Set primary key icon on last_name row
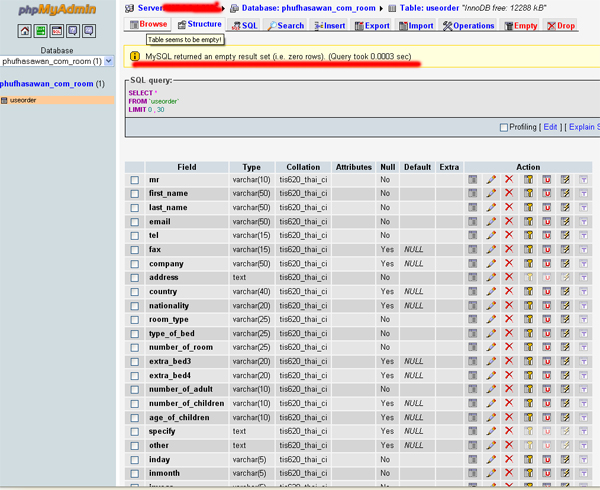The image size is (600, 490). click(x=528, y=207)
